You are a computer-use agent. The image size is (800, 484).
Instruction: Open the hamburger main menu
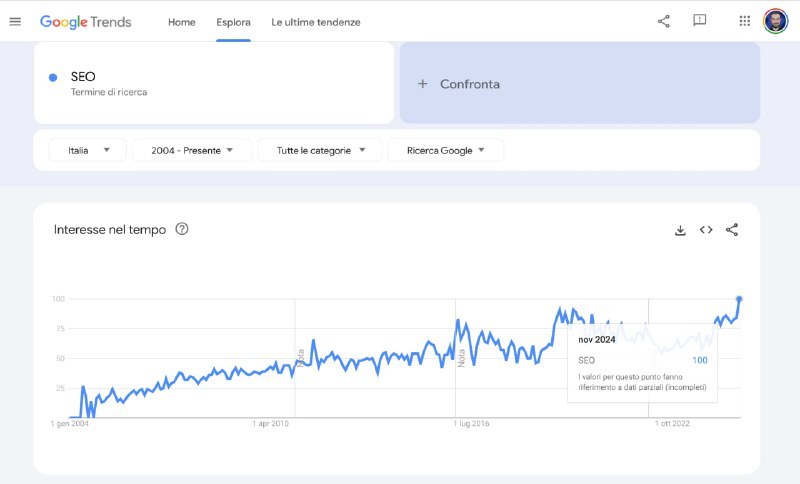click(15, 21)
